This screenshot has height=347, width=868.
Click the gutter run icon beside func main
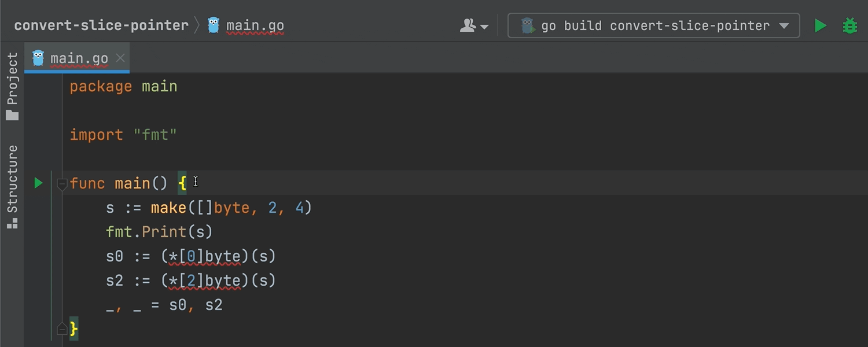pos(38,183)
